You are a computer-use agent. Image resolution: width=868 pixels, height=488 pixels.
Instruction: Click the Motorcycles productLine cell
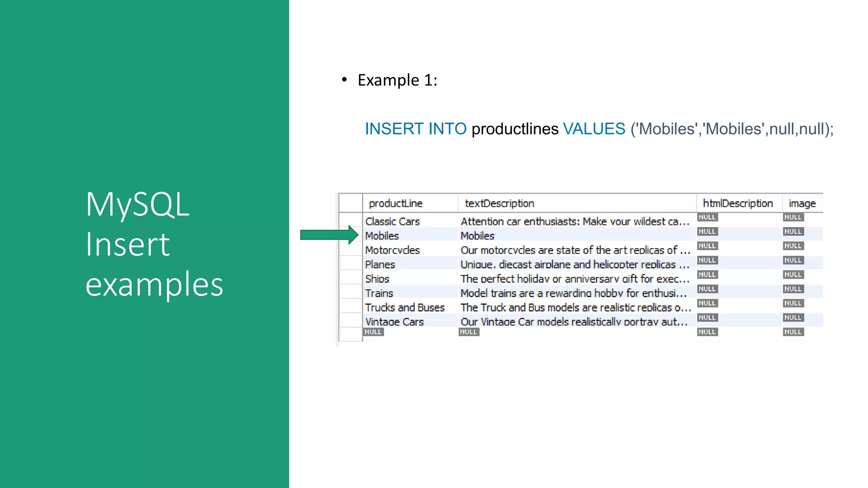point(392,250)
